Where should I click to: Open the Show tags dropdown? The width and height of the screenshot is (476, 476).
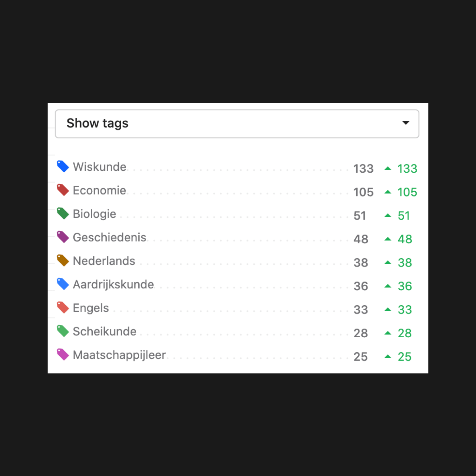237,124
